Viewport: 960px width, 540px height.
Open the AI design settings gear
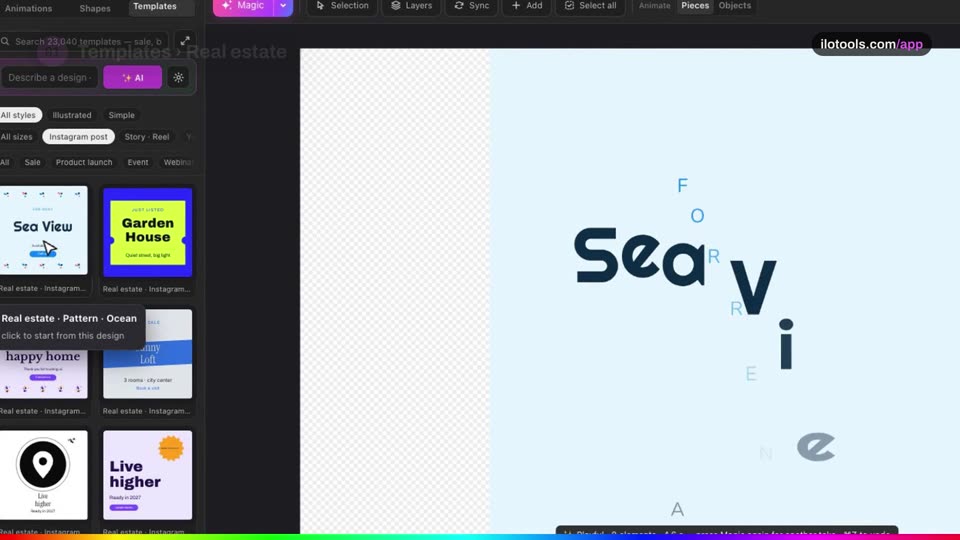pos(178,78)
